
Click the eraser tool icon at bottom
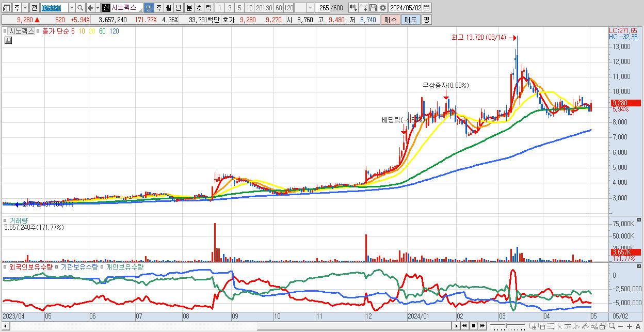(594, 326)
